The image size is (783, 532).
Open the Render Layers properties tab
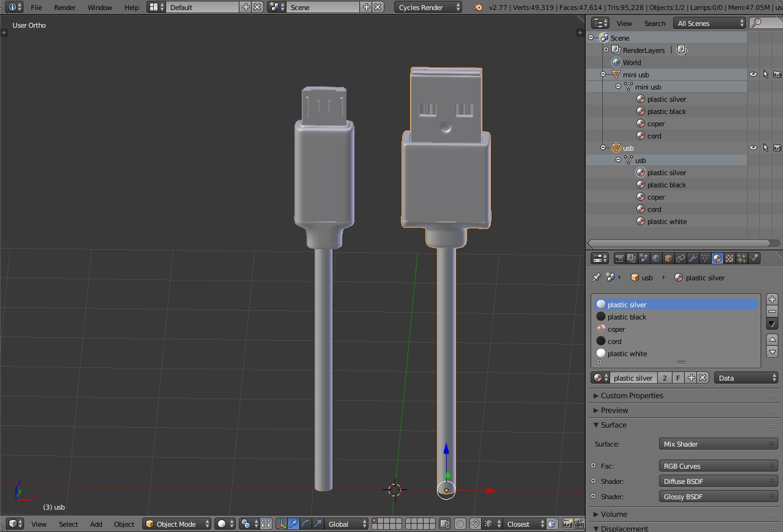pyautogui.click(x=632, y=258)
